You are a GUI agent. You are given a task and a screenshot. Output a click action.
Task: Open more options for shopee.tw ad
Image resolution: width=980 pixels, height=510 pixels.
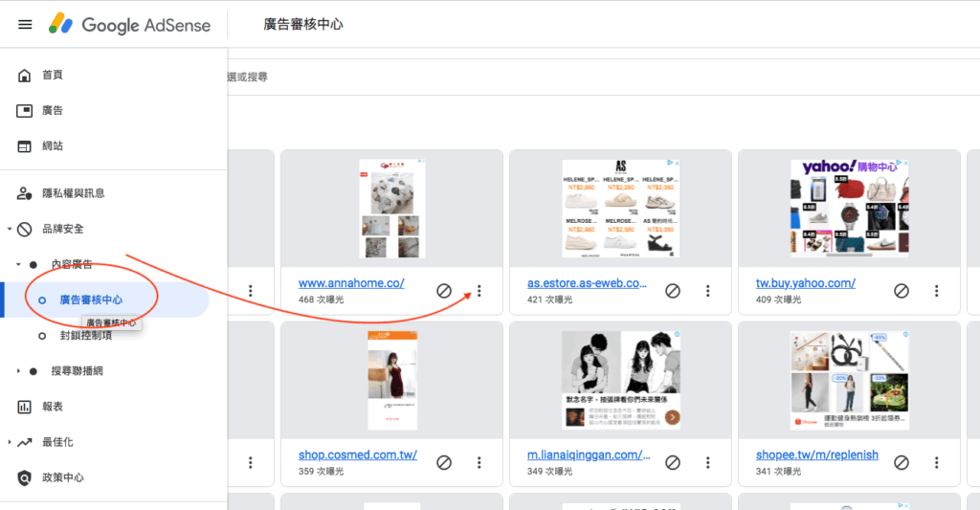(937, 462)
